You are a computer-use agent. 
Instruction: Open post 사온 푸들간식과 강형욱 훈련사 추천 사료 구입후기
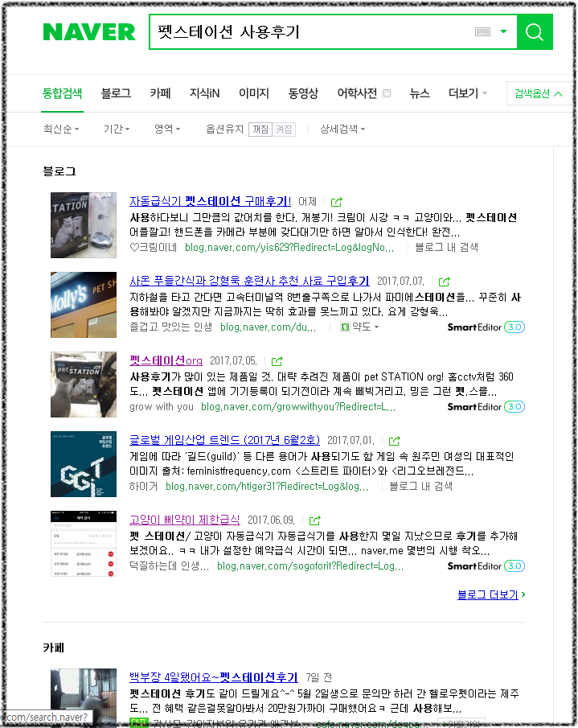tap(249, 281)
